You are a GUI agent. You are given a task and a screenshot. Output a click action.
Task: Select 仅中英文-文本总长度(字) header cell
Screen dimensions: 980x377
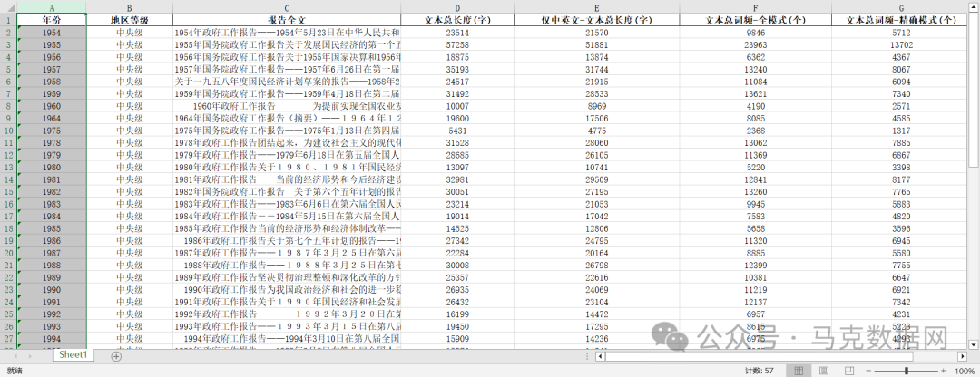pos(597,20)
